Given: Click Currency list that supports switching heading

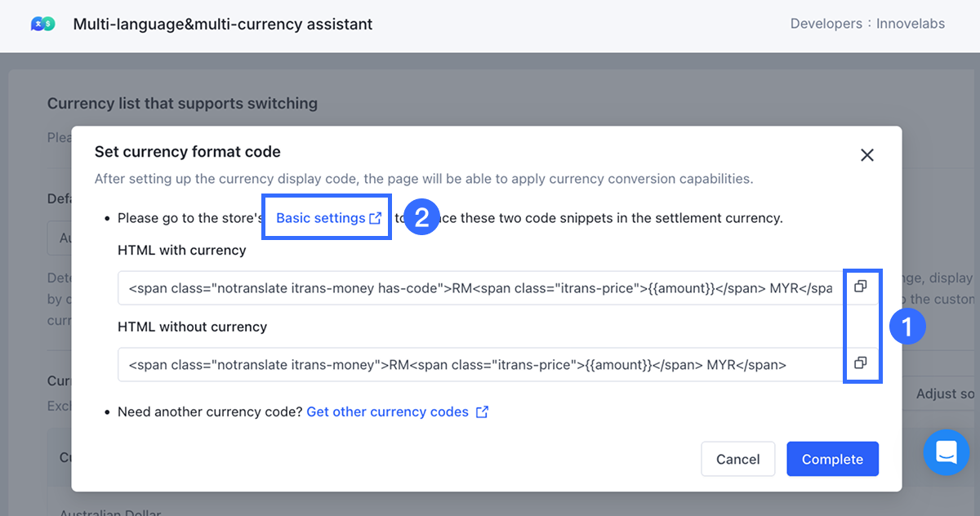Looking at the screenshot, I should (182, 103).
